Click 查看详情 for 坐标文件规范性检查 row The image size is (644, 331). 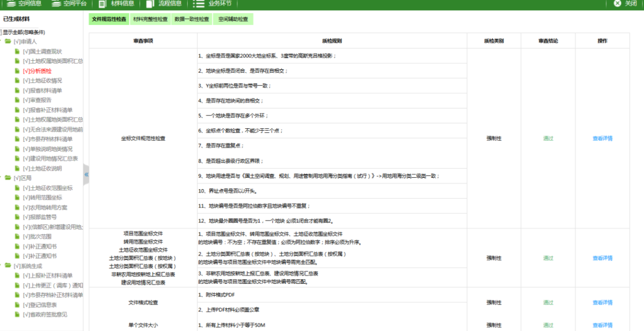(602, 138)
